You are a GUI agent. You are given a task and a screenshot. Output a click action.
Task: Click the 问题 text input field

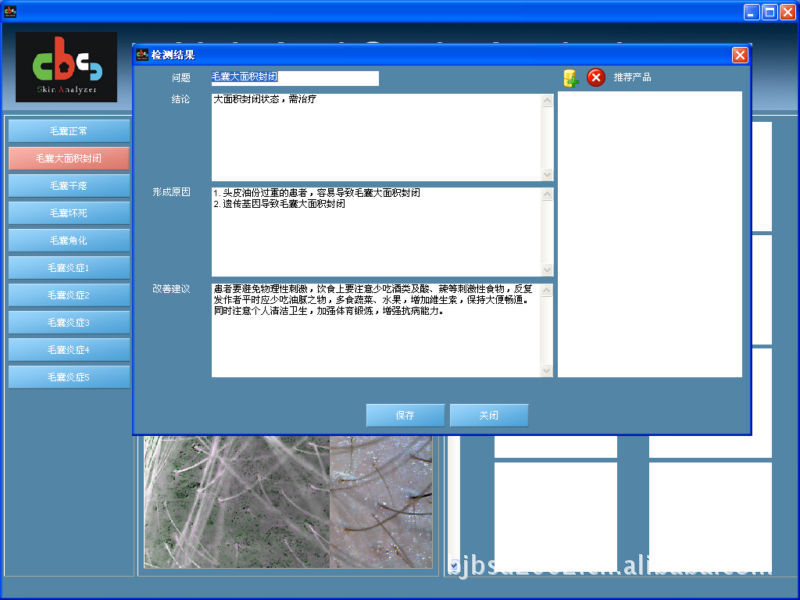click(295, 78)
